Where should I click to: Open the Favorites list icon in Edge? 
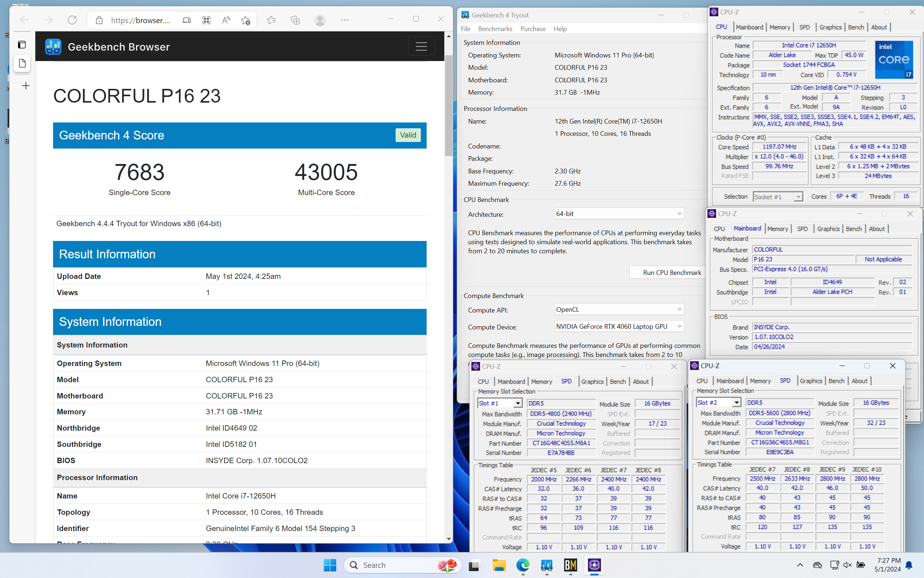pos(271,20)
